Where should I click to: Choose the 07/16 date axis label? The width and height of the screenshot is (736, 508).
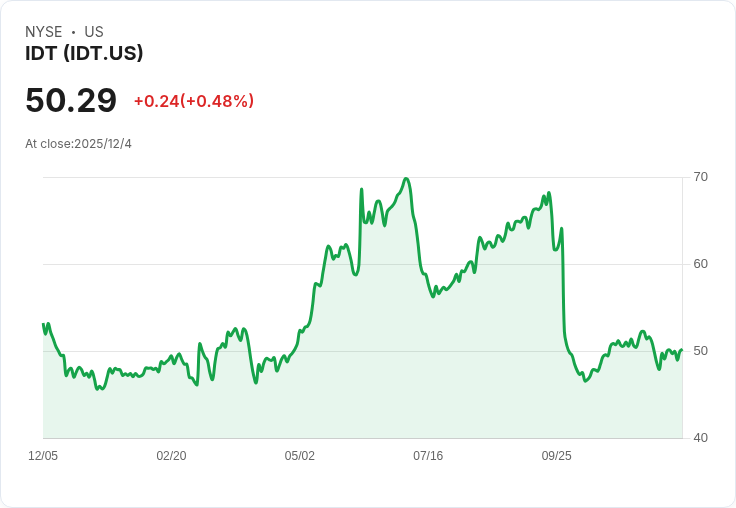(428, 456)
